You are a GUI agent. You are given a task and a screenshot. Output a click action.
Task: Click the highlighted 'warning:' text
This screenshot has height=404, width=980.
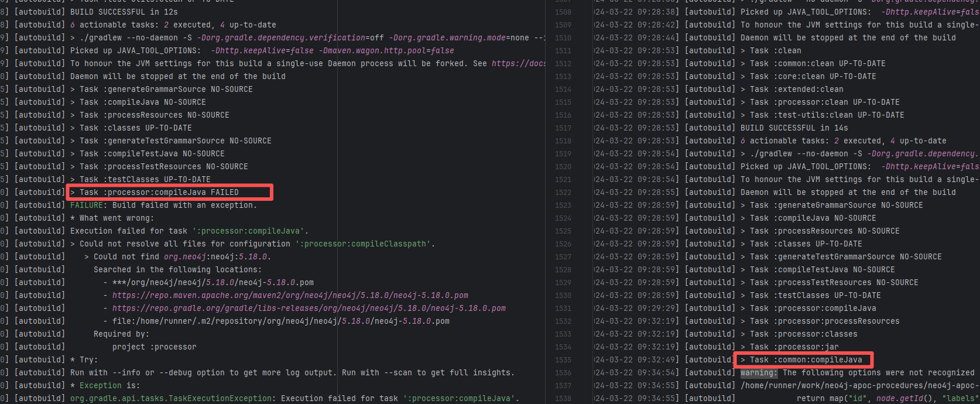pyautogui.click(x=759, y=373)
